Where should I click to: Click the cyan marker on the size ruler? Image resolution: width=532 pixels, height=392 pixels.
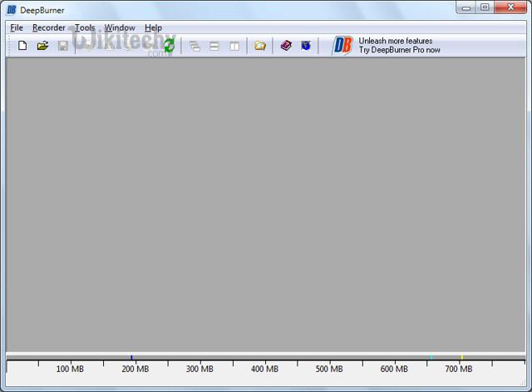tap(431, 357)
